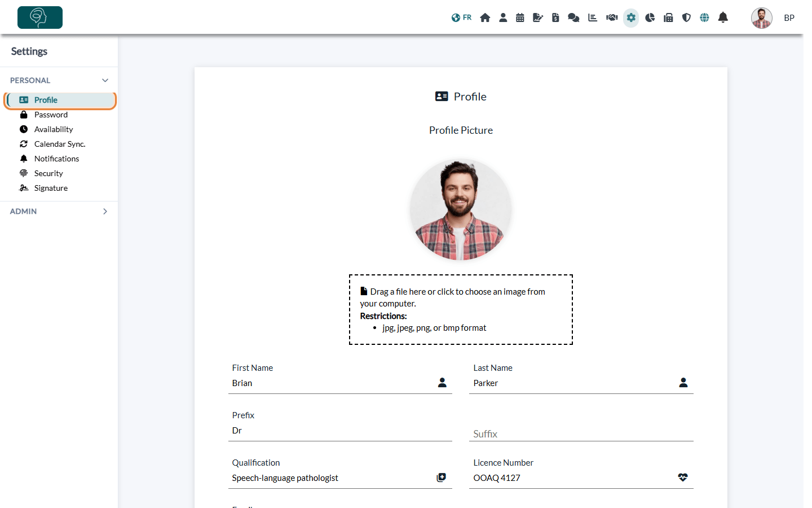812x508 pixels.
Task: Open Signature settings
Action: click(x=51, y=188)
